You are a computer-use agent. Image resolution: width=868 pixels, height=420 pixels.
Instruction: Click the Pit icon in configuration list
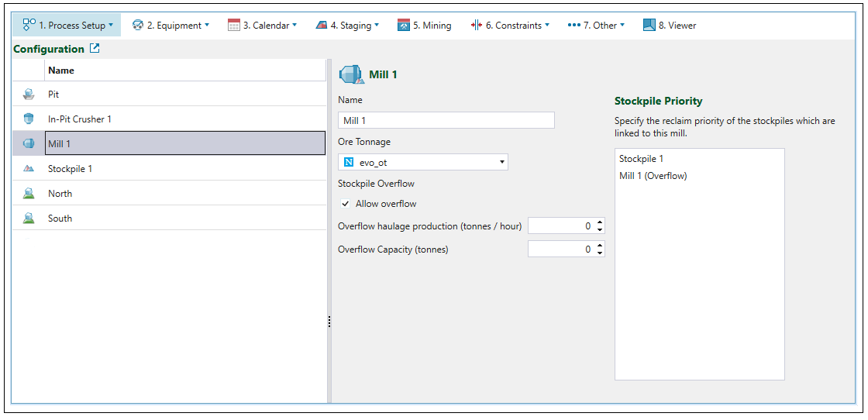(x=29, y=95)
